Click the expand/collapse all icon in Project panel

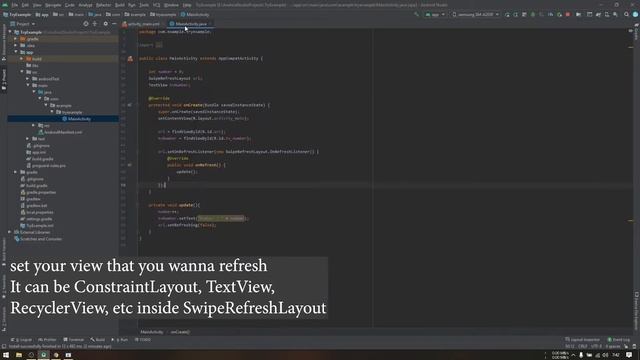[x=95, y=24]
